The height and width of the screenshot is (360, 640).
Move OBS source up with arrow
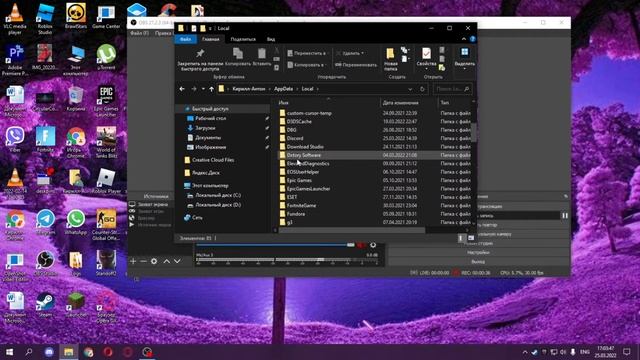167,261
